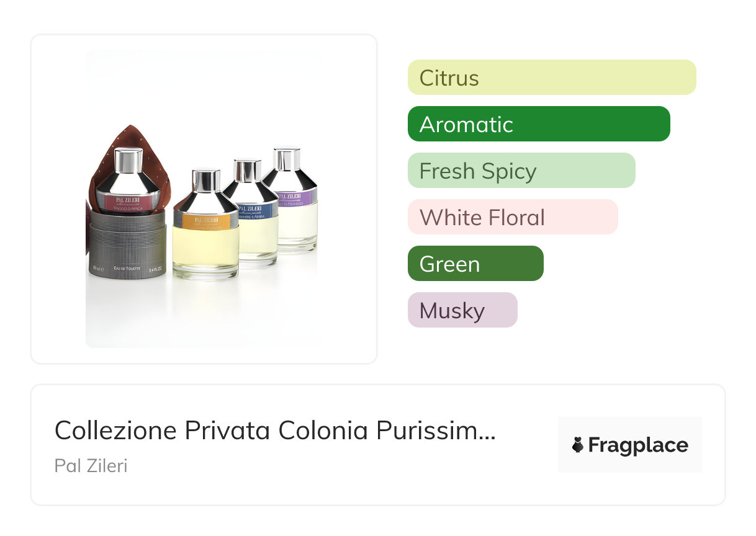Select the Musky accord bar
This screenshot has height=536, width=756.
pos(462,310)
